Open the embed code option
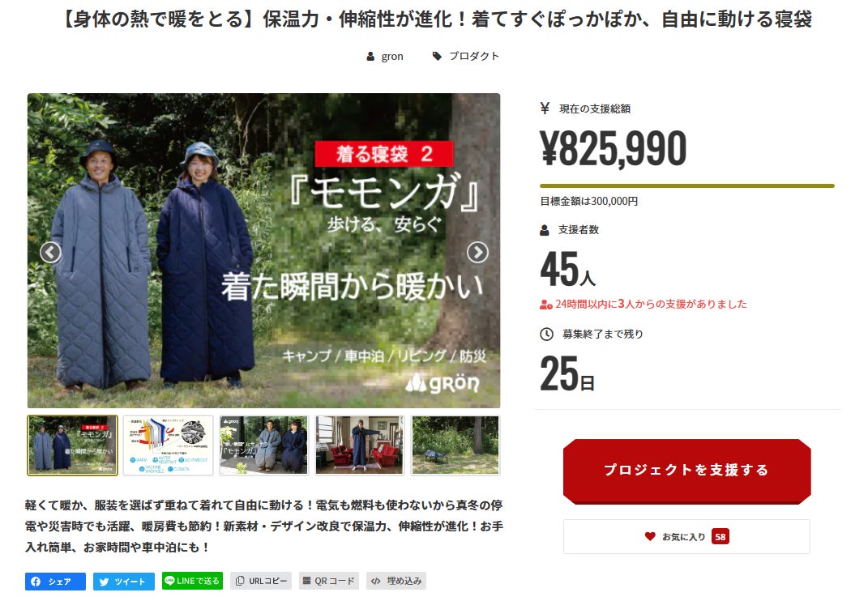Screen dimensions: 868x601 (x=396, y=581)
